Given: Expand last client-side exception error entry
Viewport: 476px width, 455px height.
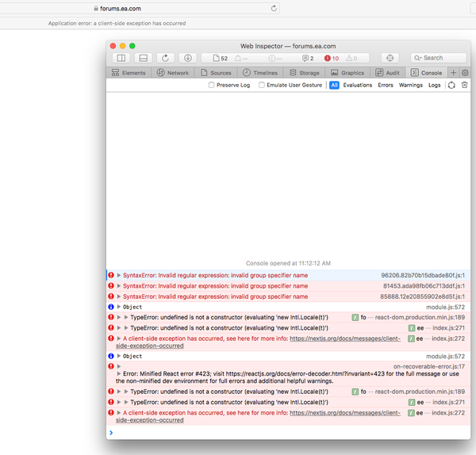Looking at the screenshot, I should (x=119, y=412).
